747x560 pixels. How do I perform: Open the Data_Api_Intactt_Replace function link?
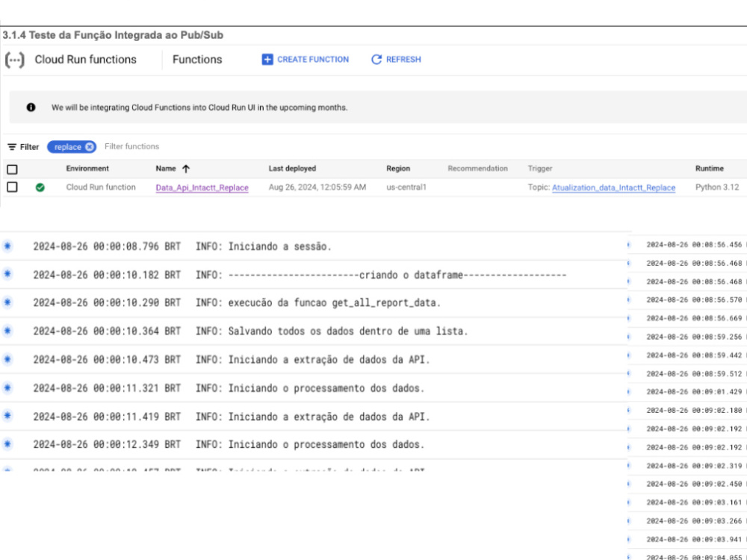202,187
